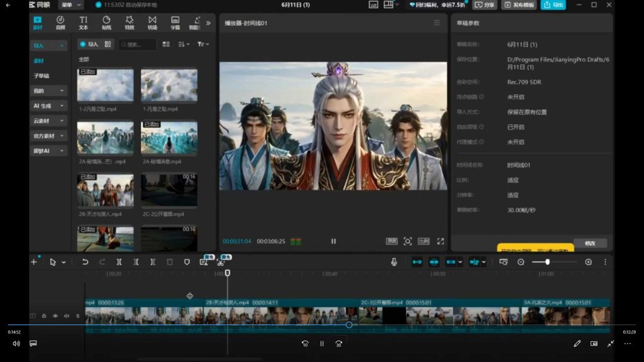Screen dimensions: 644x362
Task: Open the layout switcher in title bar
Action: [x=391, y=5]
